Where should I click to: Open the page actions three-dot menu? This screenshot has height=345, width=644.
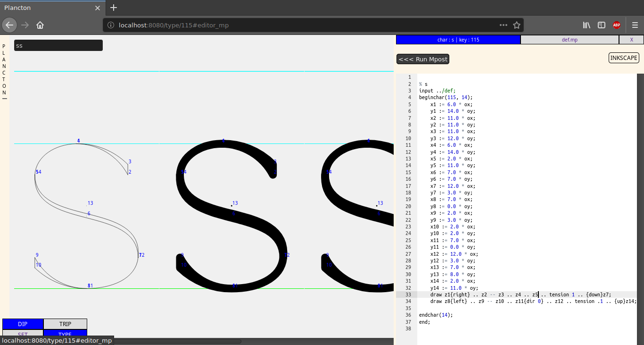tap(504, 25)
